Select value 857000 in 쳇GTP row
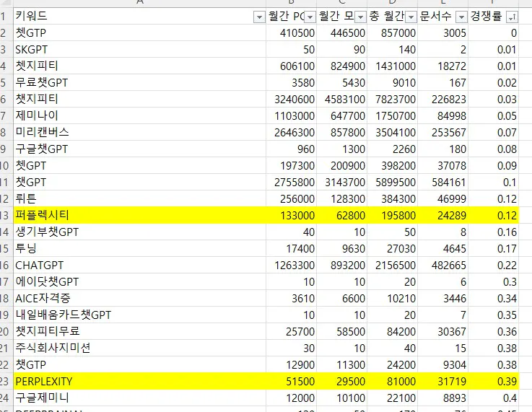The image size is (532, 412). pyautogui.click(x=392, y=33)
